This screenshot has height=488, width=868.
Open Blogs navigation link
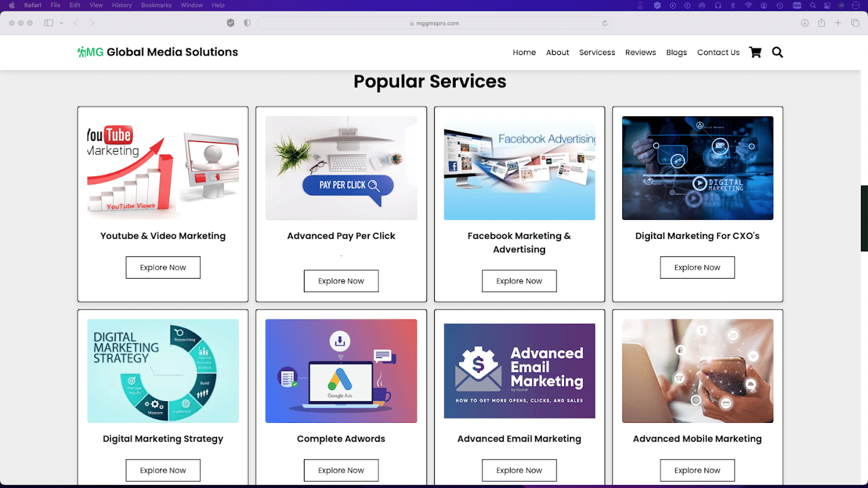tap(677, 52)
